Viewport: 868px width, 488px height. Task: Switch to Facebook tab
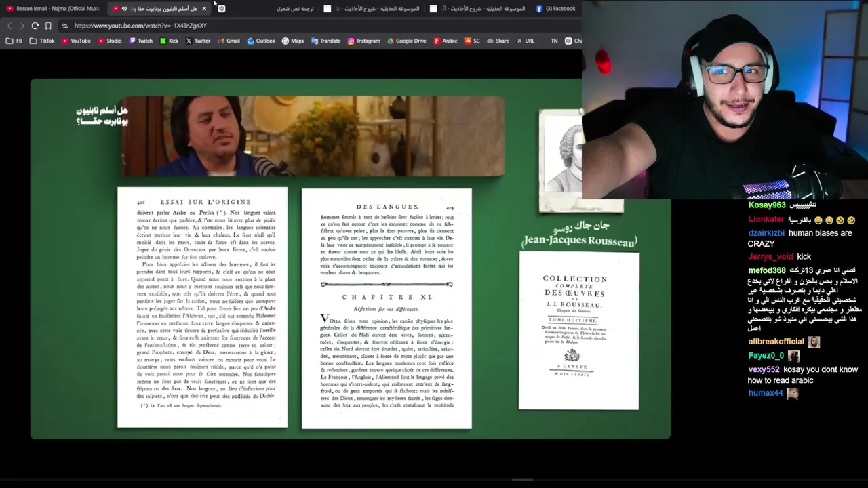(556, 9)
